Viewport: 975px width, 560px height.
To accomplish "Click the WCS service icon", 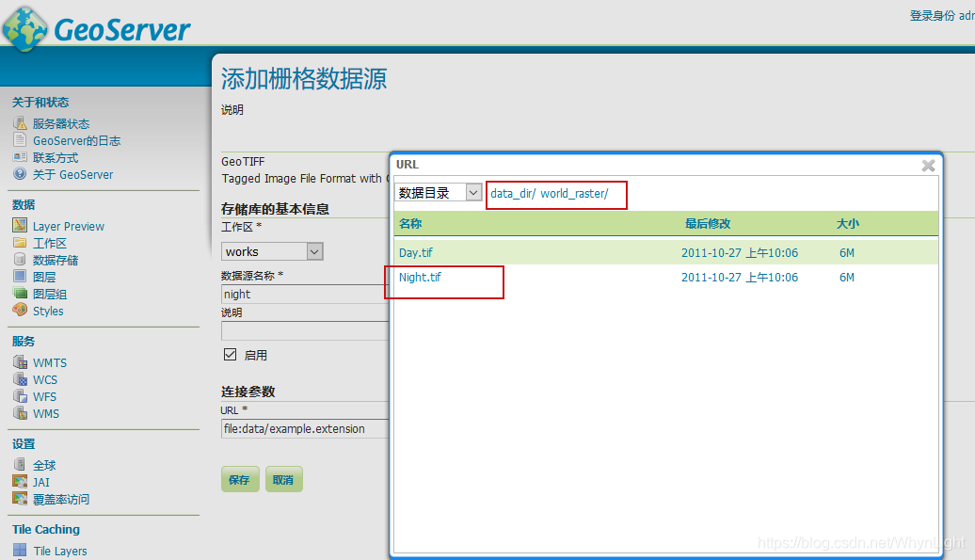I will [x=20, y=378].
